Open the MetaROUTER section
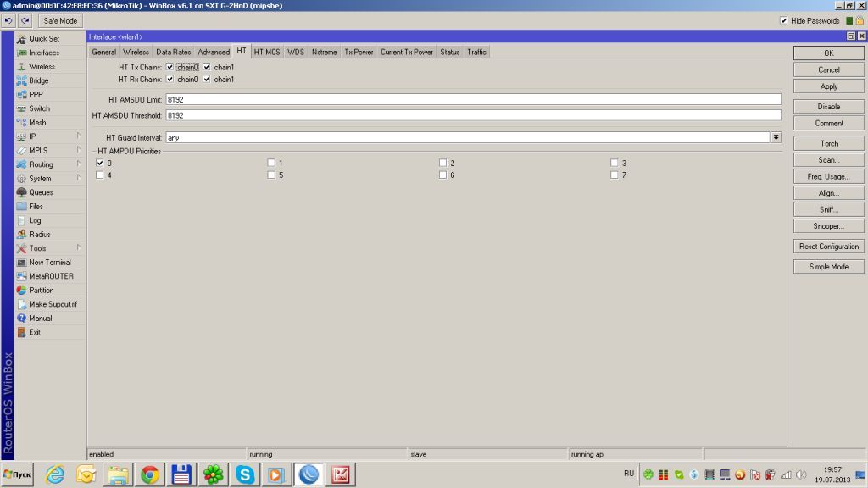 [50, 276]
